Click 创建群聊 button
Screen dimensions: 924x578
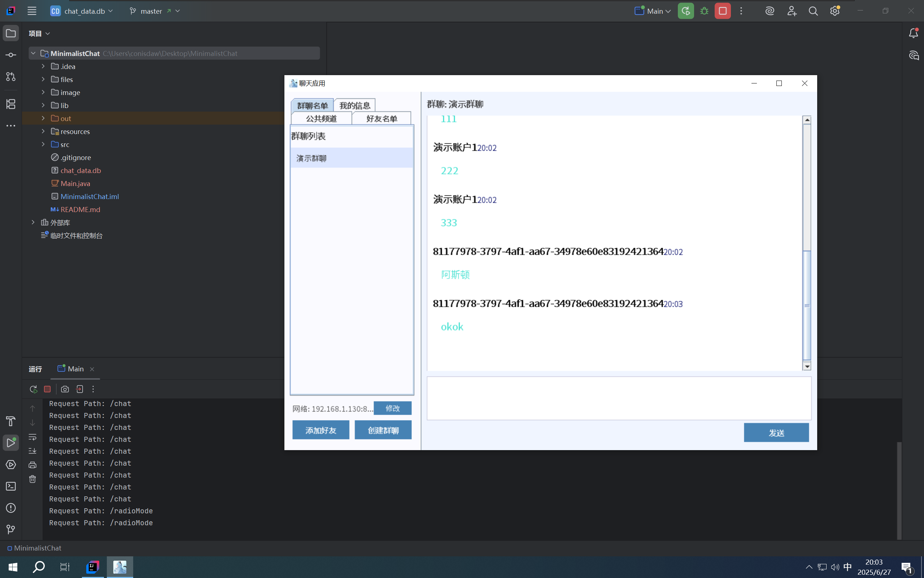click(383, 430)
